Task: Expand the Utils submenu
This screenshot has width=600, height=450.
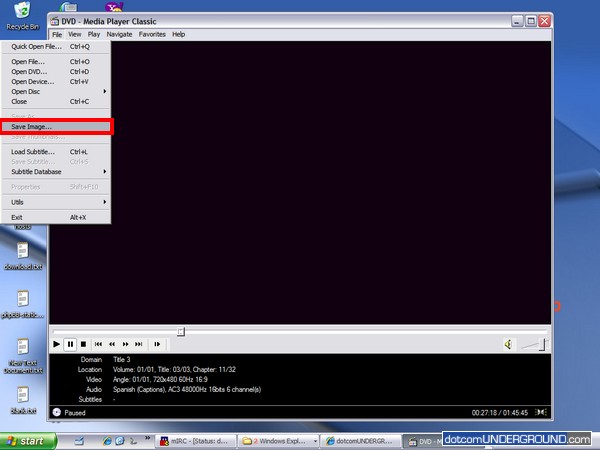Action: (56, 202)
